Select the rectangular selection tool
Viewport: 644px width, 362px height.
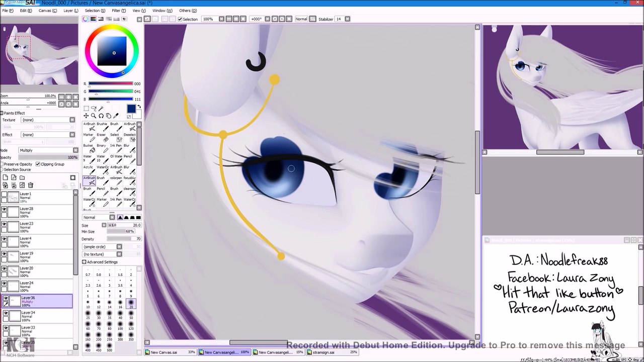[86, 109]
